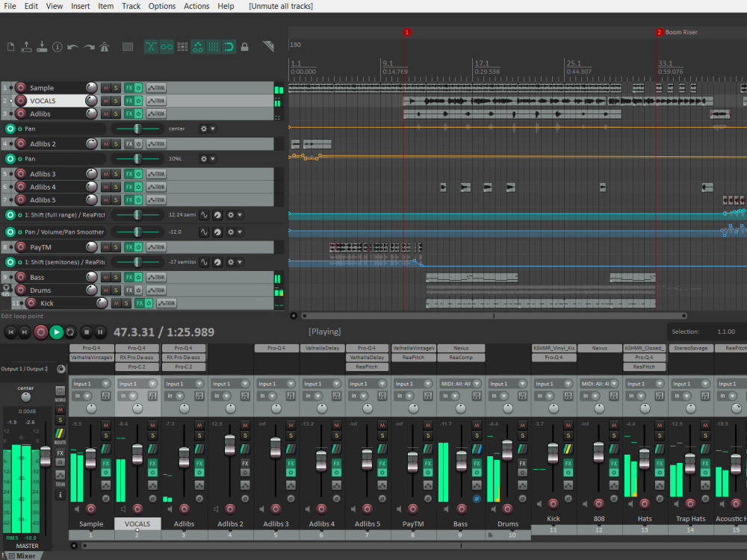Screen dimensions: 747x560
Task: Open Project settings info icon
Action: (58, 46)
